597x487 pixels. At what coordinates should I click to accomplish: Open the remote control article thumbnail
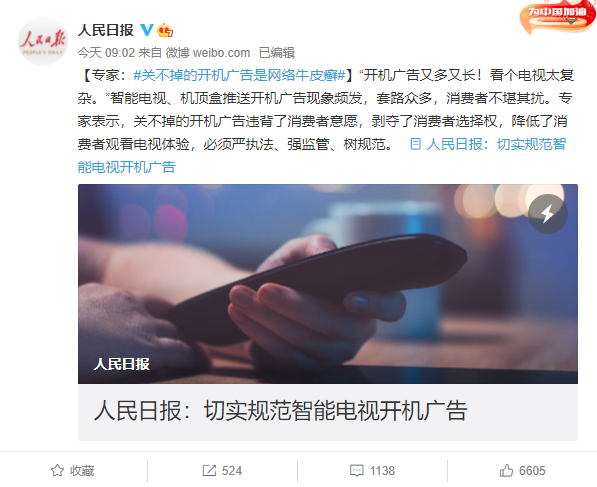[x=328, y=284]
